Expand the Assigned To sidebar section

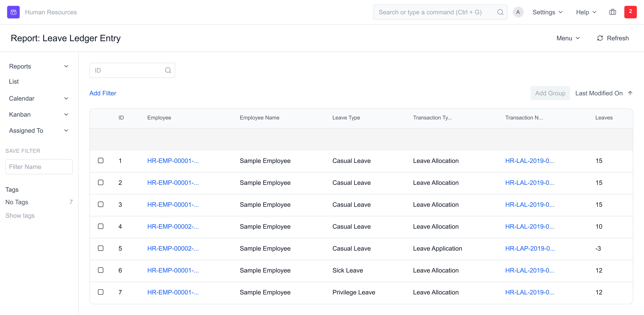coord(66,130)
